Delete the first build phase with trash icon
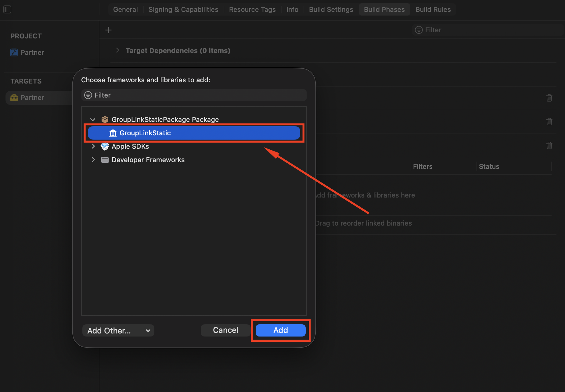 549,98
